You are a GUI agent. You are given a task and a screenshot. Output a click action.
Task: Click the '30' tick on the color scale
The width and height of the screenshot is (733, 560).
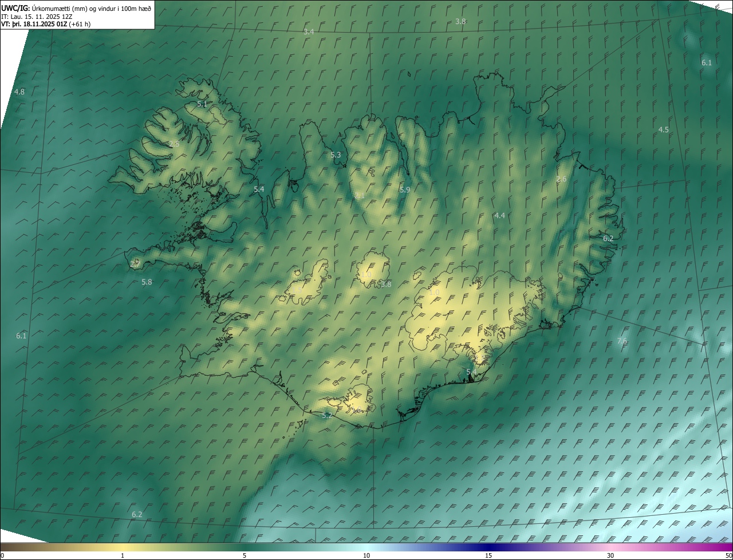point(610,555)
